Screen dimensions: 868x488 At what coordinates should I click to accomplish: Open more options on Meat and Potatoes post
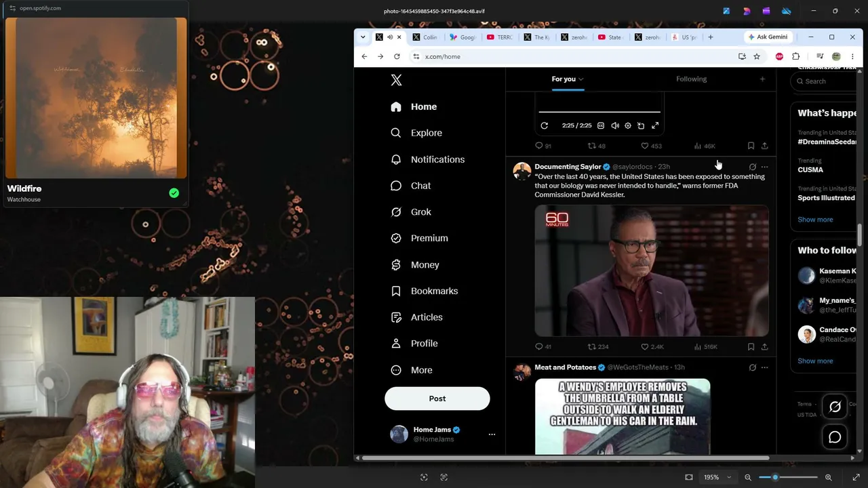(x=764, y=367)
